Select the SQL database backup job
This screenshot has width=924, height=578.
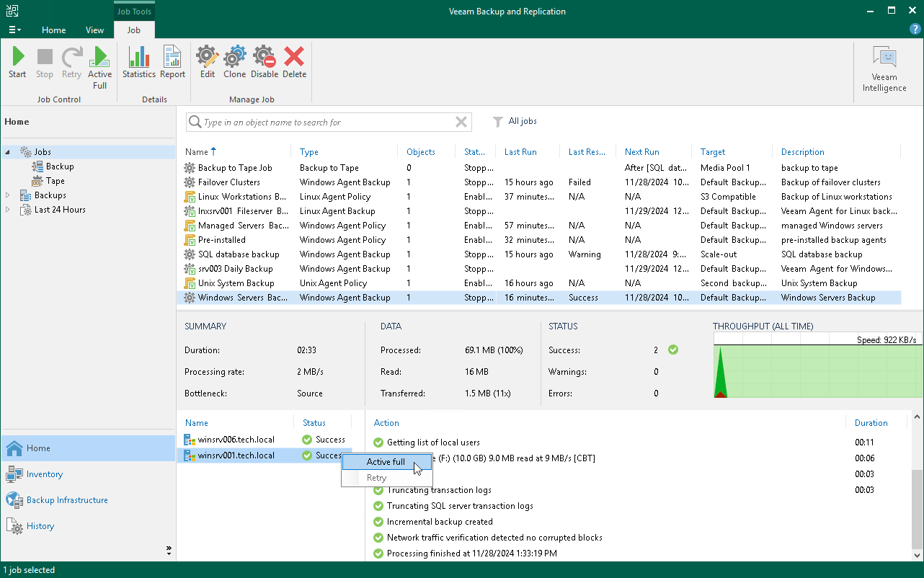pyautogui.click(x=539, y=254)
